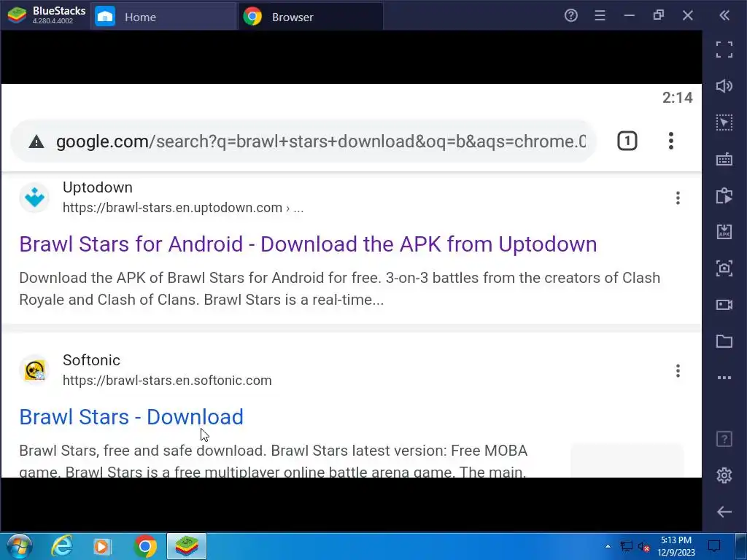The width and height of the screenshot is (747, 560).
Task: Open the Windows Start button
Action: tap(20, 546)
